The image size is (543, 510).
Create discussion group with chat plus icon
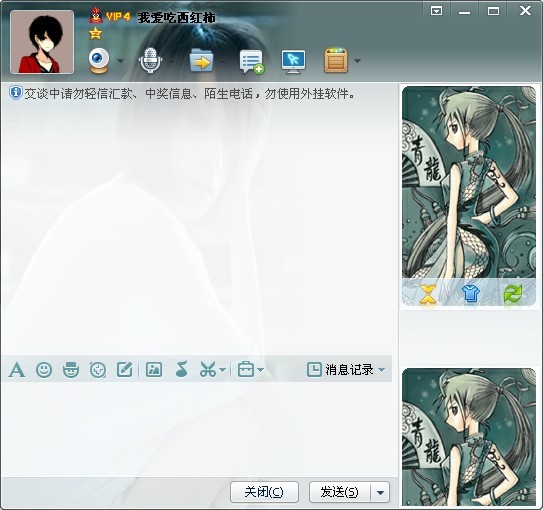pos(252,62)
